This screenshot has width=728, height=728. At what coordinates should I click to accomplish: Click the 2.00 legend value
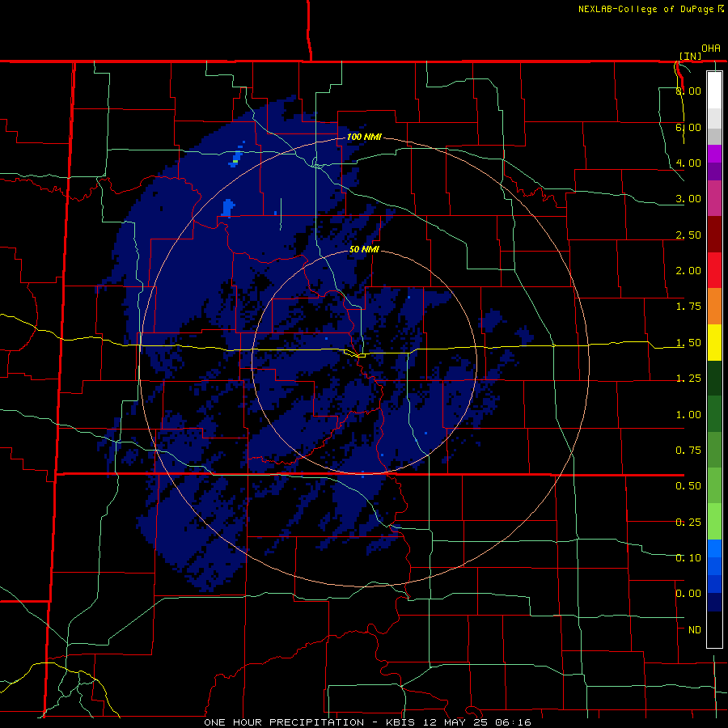[x=688, y=271]
